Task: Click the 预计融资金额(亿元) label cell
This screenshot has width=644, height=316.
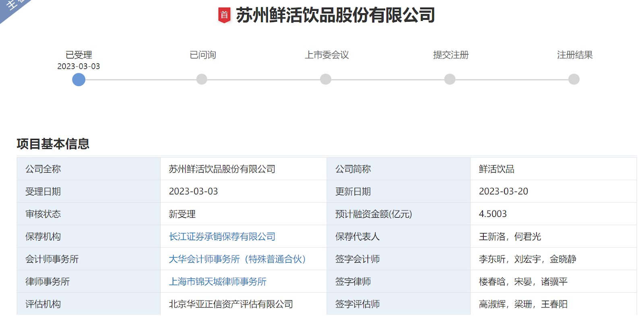Action: click(x=398, y=214)
